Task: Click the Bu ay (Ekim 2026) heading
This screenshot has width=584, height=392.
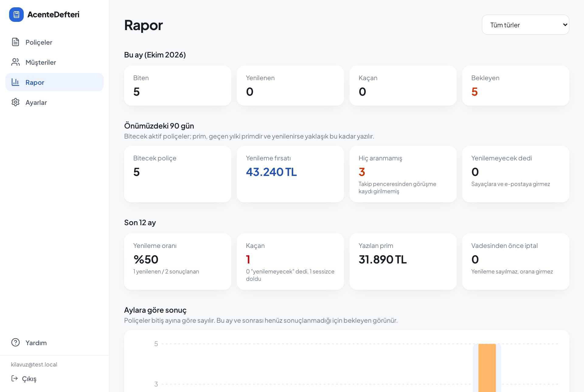Action: 155,55
